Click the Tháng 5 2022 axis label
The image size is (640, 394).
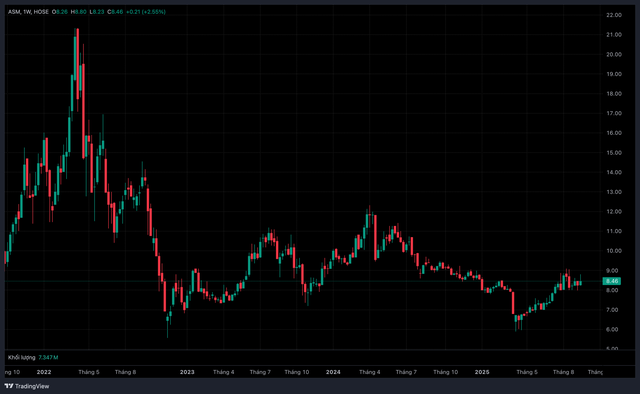(89, 372)
